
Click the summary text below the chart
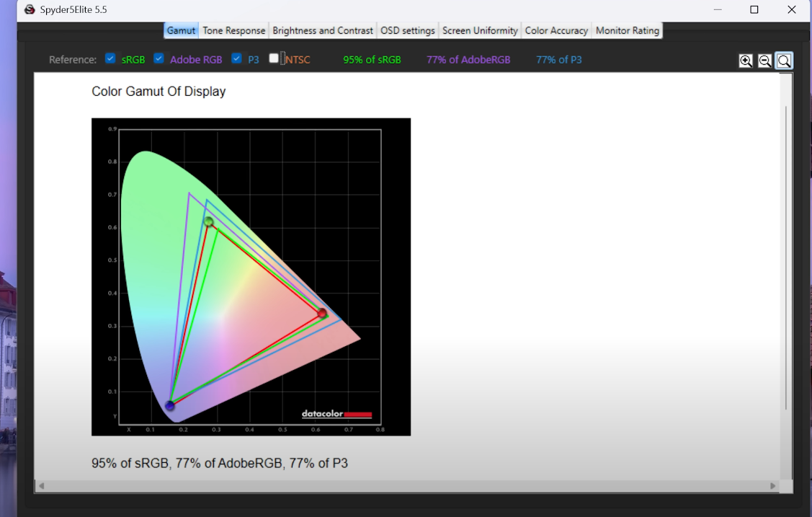(x=220, y=463)
